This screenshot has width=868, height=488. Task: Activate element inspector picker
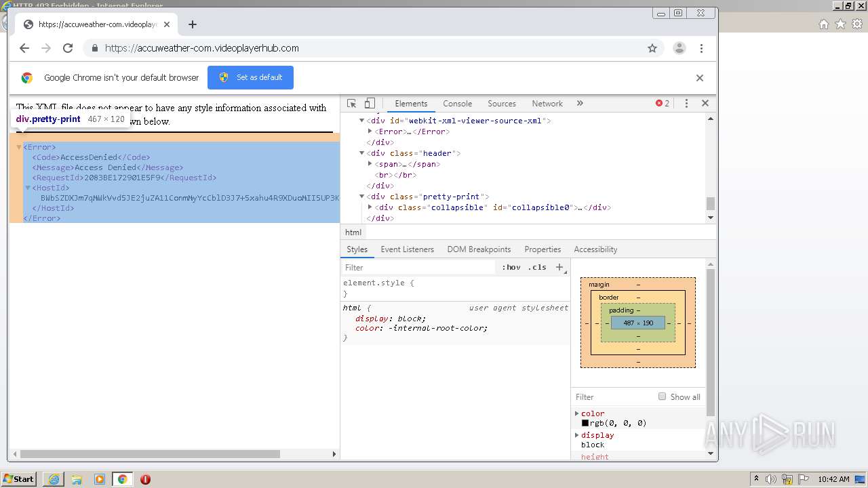(x=352, y=104)
